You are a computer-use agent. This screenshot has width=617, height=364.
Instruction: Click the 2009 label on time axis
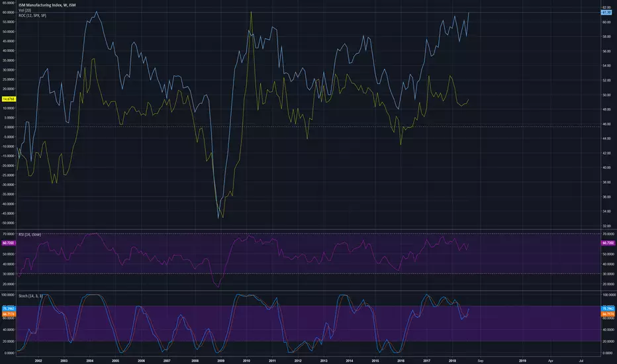point(220,361)
